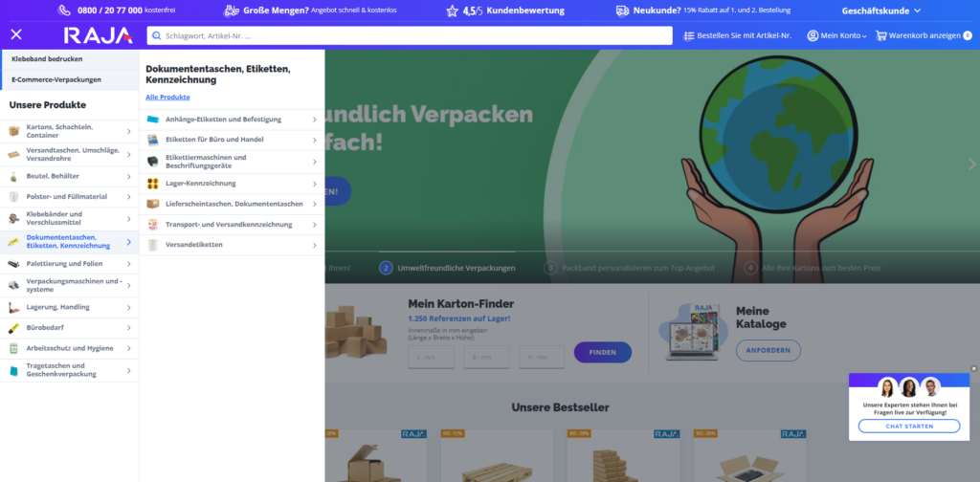Open Transport- und Versandkennzeichnung subcategory
The width and height of the screenshot is (980, 482).
pos(232,224)
